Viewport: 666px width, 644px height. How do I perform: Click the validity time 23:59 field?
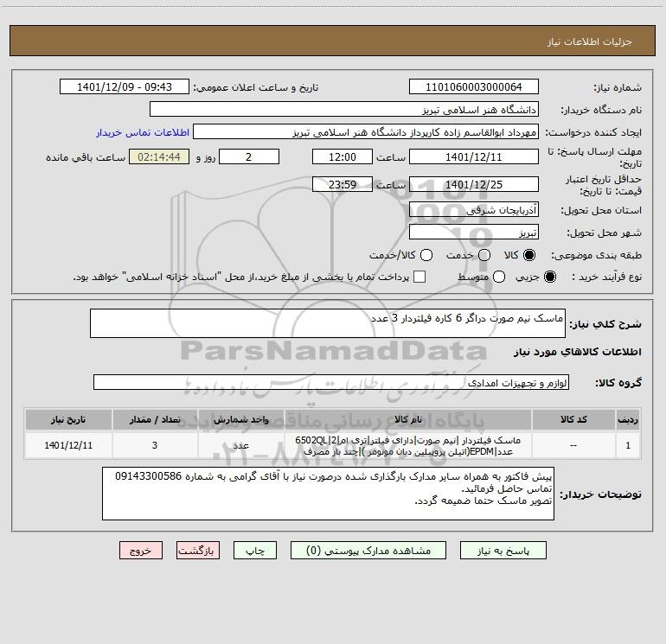point(343,184)
